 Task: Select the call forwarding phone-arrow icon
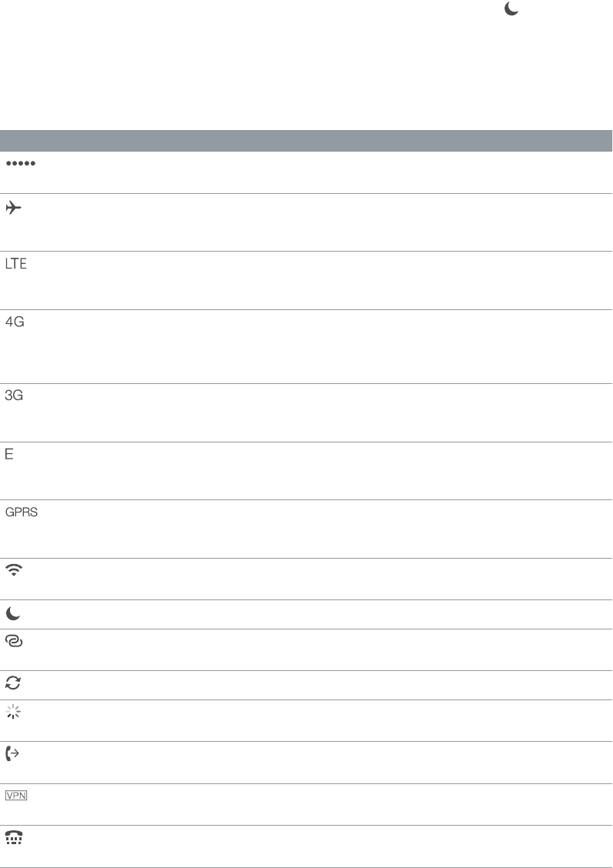click(15, 755)
